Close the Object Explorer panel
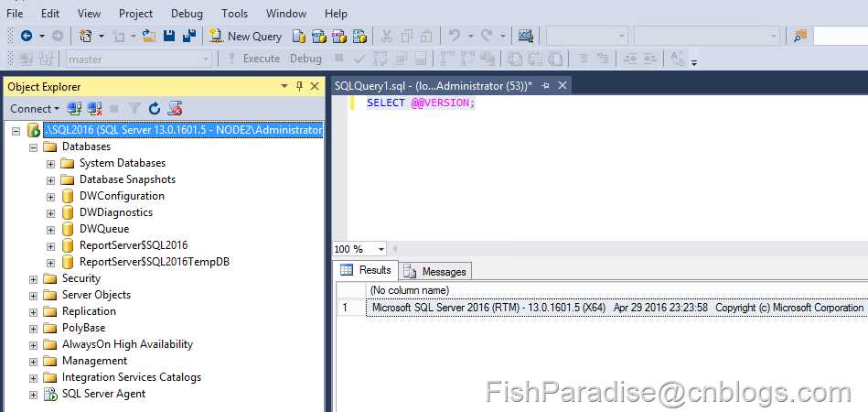The image size is (868, 412). [x=315, y=86]
